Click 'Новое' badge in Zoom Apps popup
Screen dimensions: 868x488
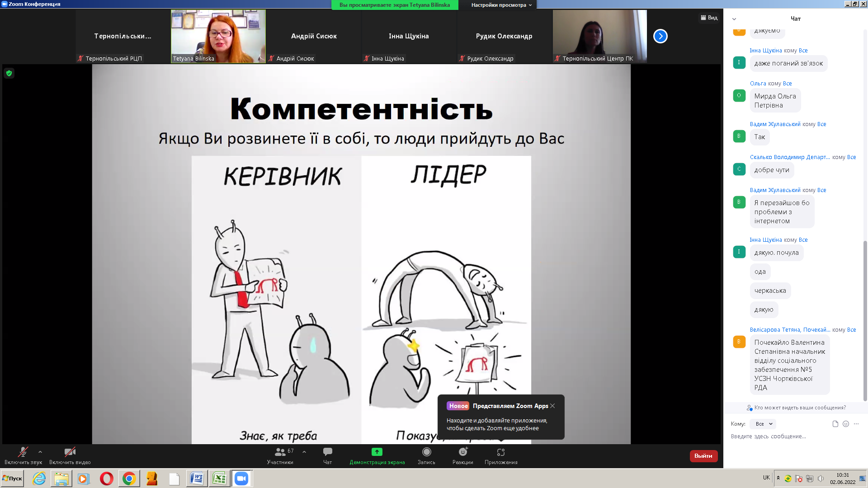458,406
